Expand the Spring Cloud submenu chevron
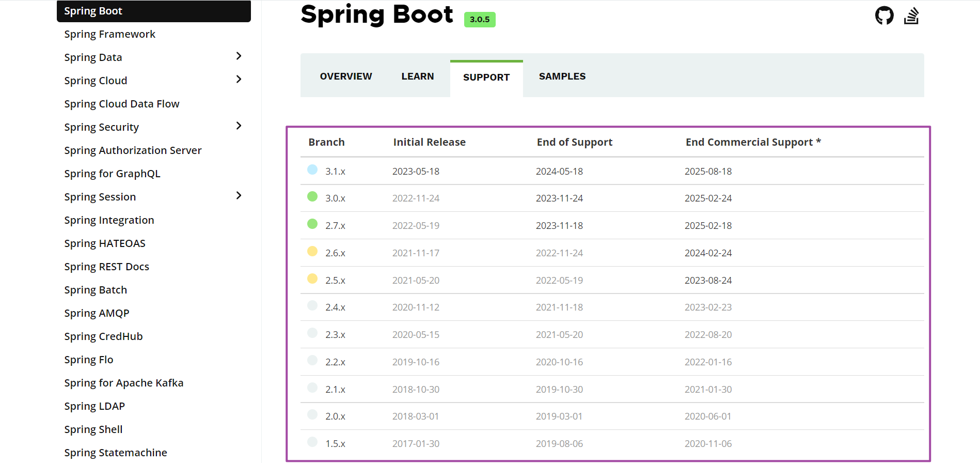 239,79
